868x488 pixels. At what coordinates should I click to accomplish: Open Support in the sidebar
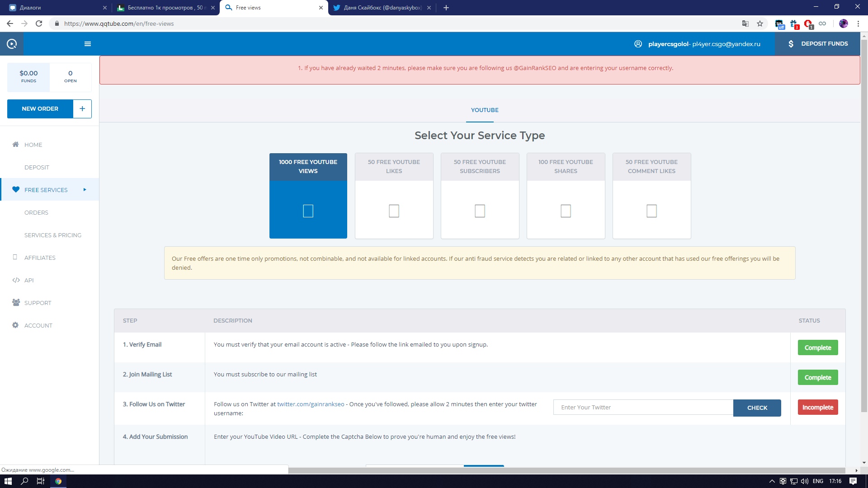coord(38,303)
